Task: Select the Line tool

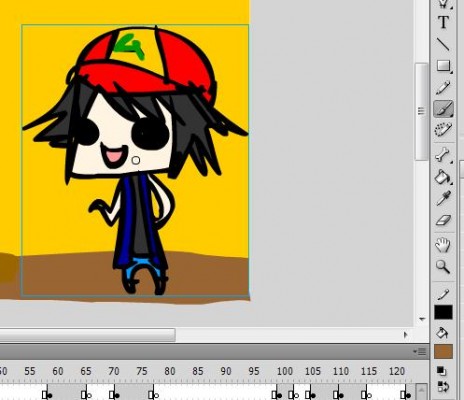Action: [443, 44]
